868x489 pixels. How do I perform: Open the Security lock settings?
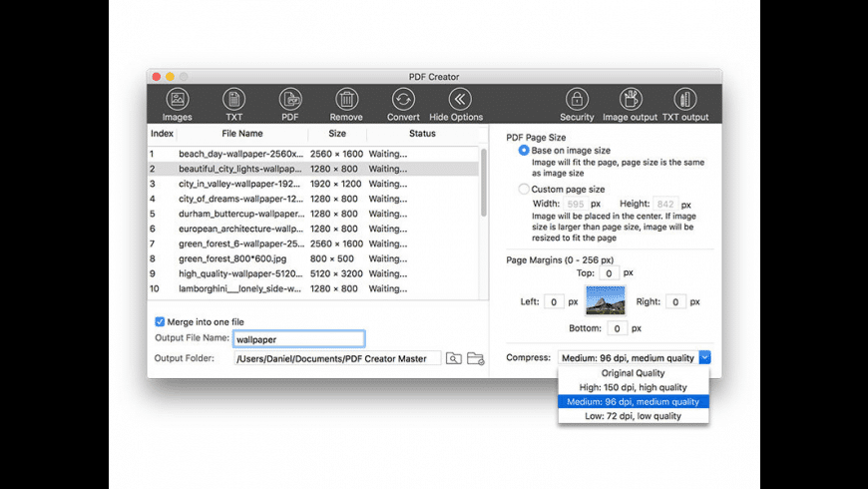(x=577, y=100)
